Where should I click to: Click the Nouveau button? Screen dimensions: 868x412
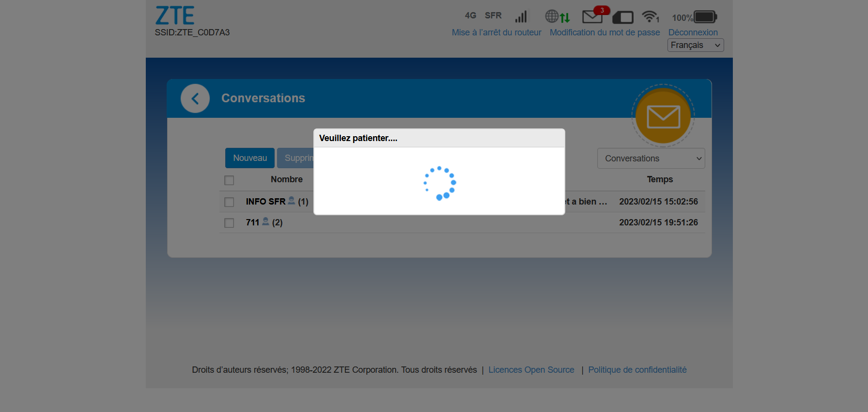[x=250, y=158]
